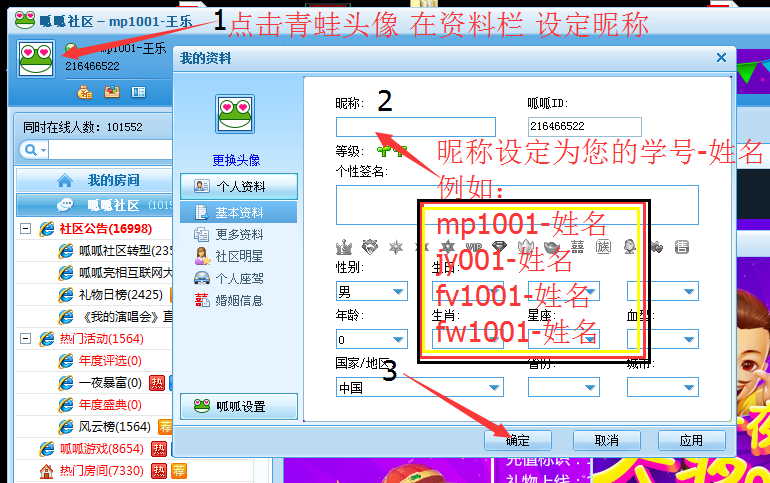Open the 性别 dropdown showing 男
The width and height of the screenshot is (770, 483).
372,292
